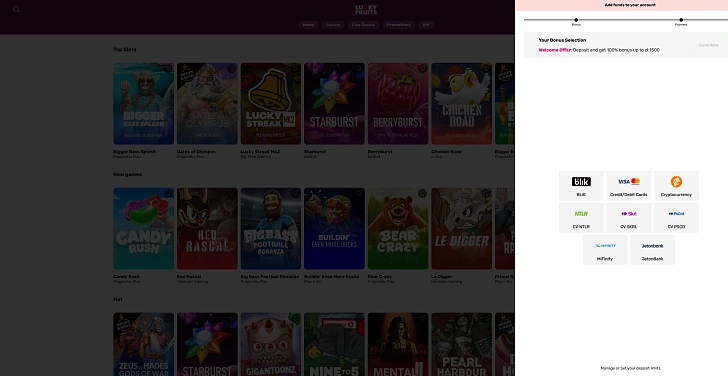728x376 pixels.
Task: Open the Bear Crazy game thumbnail
Action: [398, 228]
